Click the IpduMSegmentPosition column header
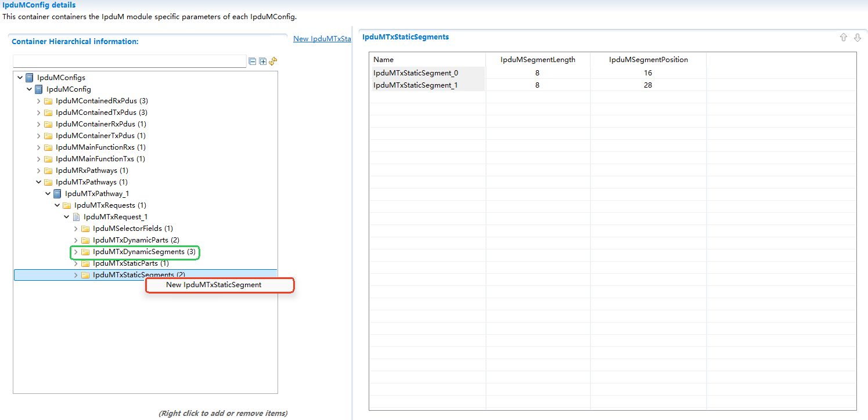The width and height of the screenshot is (868, 420). tap(648, 60)
